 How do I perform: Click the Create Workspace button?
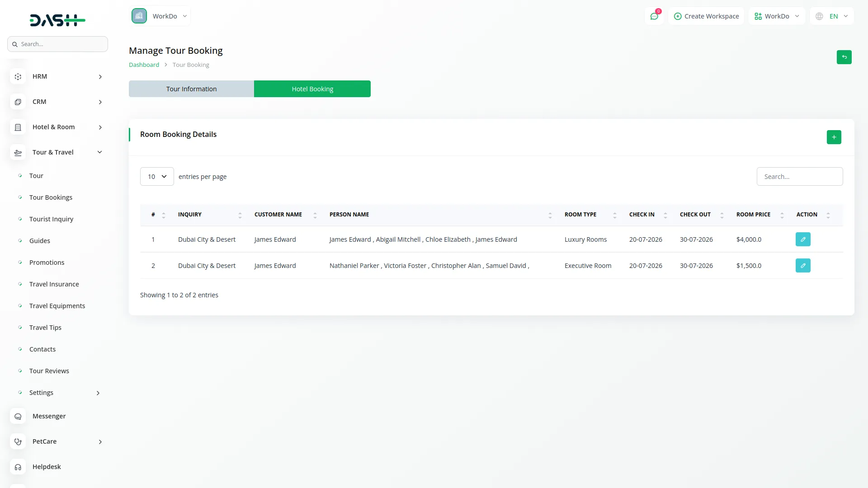click(x=706, y=16)
